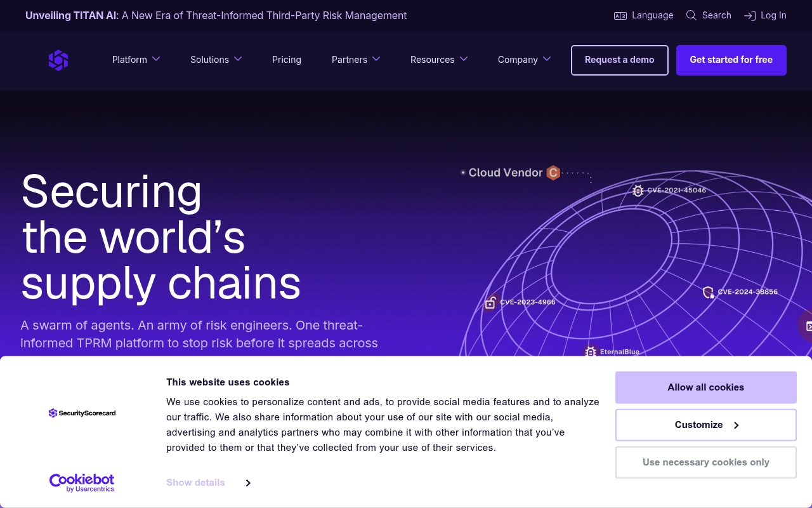Select the Cloud Vendor C hexagon badge

click(553, 173)
